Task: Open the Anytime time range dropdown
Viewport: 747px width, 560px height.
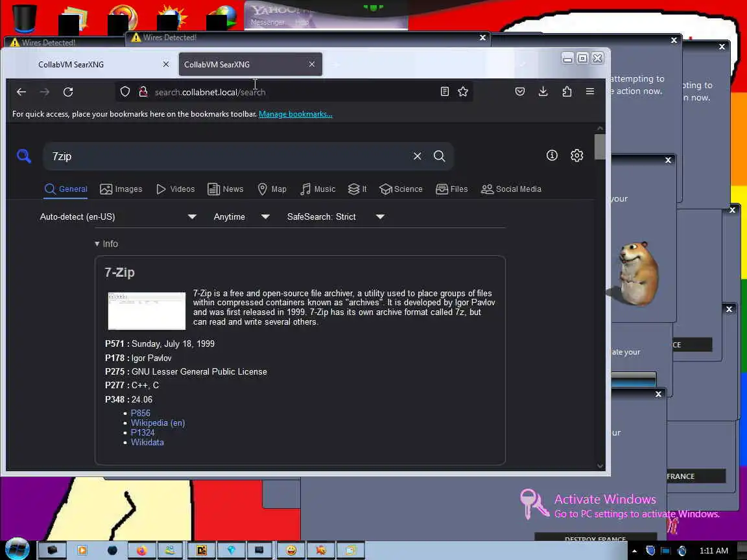Action: [242, 216]
